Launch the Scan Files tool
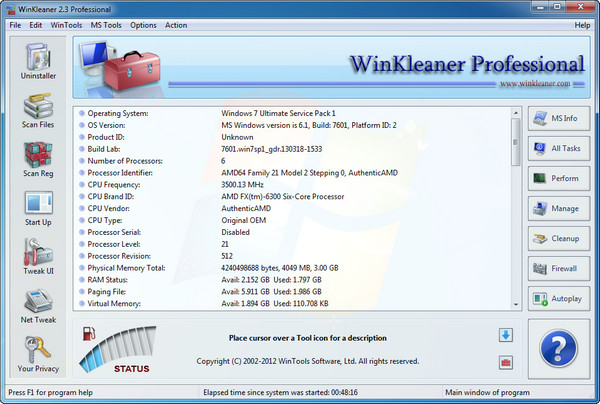The height and width of the screenshot is (404, 600). coord(38,111)
